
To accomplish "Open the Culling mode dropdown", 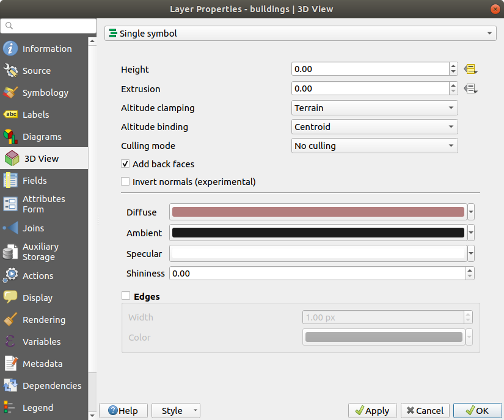I will (374, 146).
